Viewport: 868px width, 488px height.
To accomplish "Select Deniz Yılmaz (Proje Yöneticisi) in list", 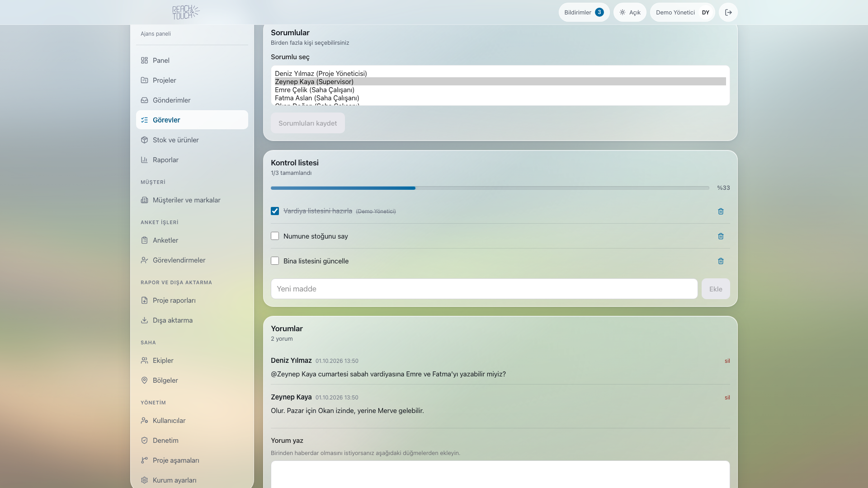I will point(500,73).
